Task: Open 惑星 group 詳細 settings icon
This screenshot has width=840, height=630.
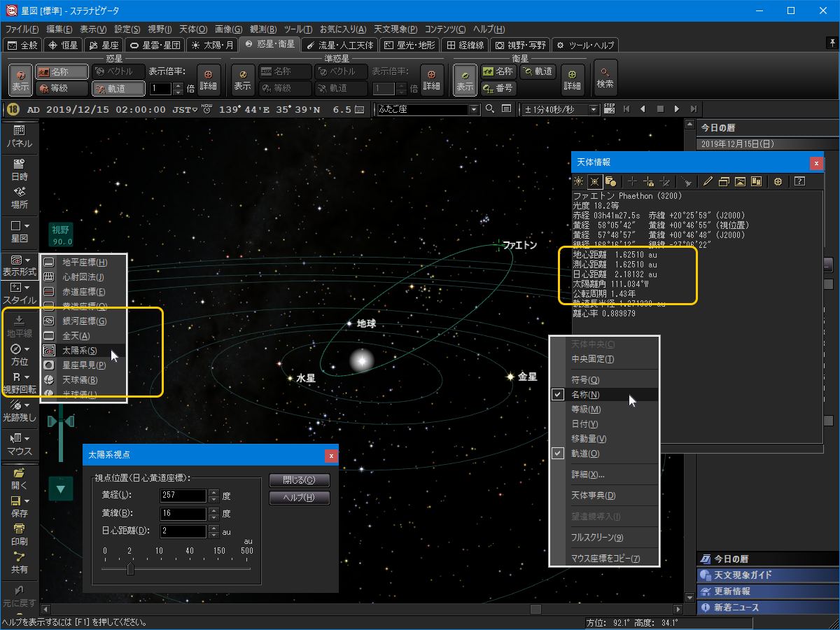Action: [x=209, y=80]
